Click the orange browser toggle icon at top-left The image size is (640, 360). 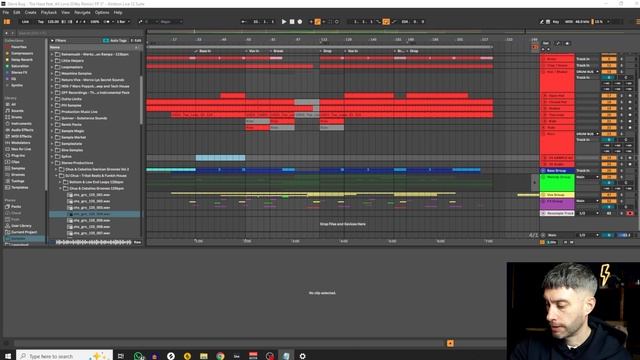pyautogui.click(x=7, y=22)
